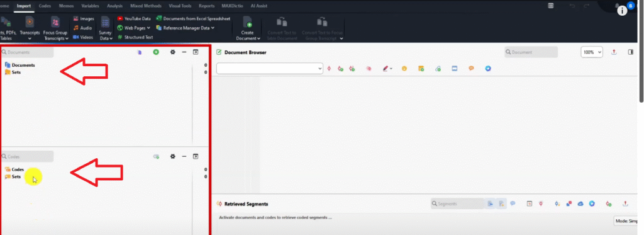Expand Reference Manager Data menu

(186, 28)
